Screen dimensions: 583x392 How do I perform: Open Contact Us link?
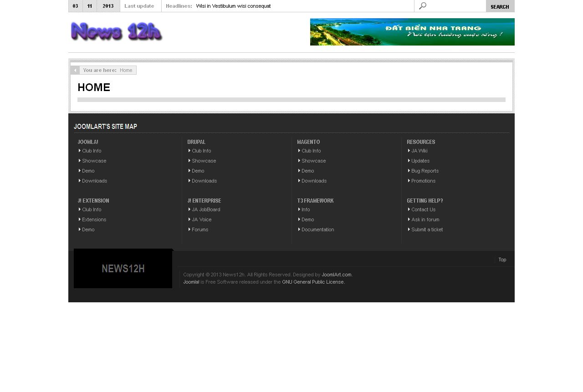[x=424, y=209]
